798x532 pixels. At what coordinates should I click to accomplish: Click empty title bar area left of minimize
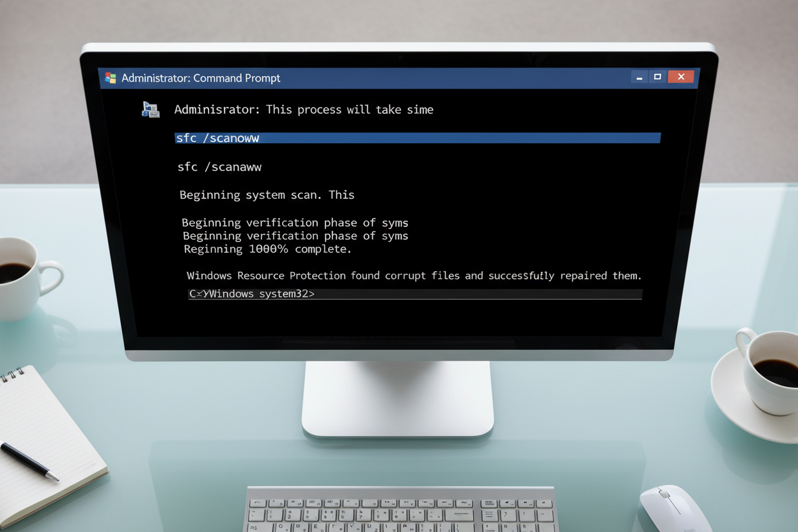click(x=512, y=78)
